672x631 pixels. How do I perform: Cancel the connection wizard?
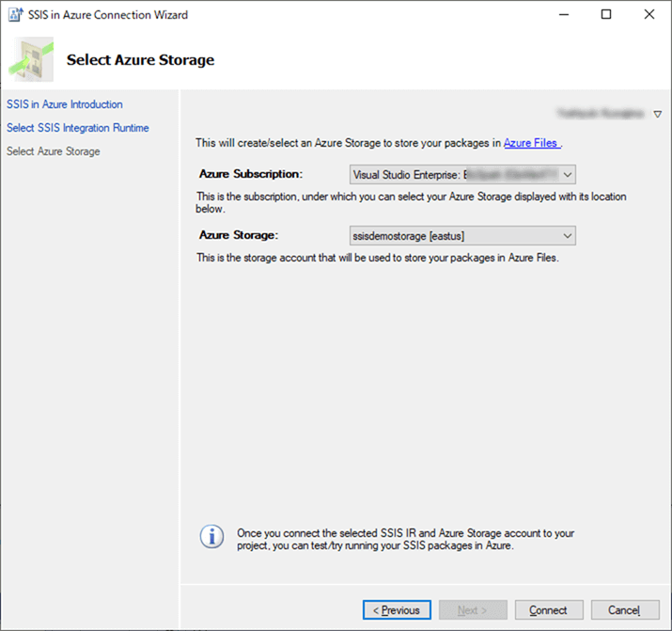[624, 610]
